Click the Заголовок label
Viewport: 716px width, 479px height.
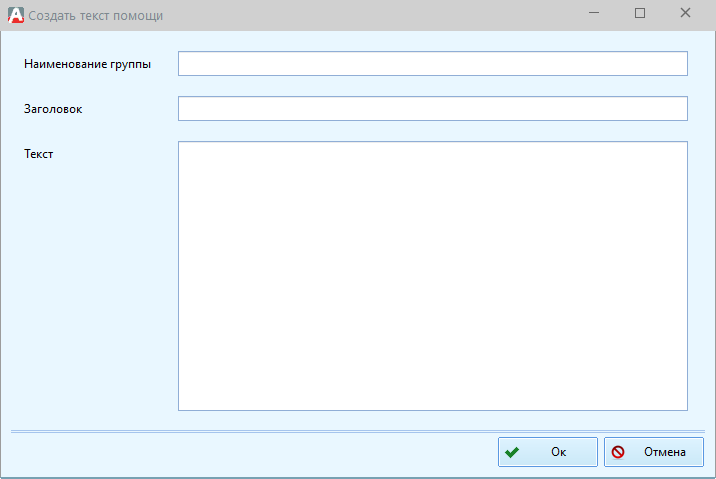53,109
